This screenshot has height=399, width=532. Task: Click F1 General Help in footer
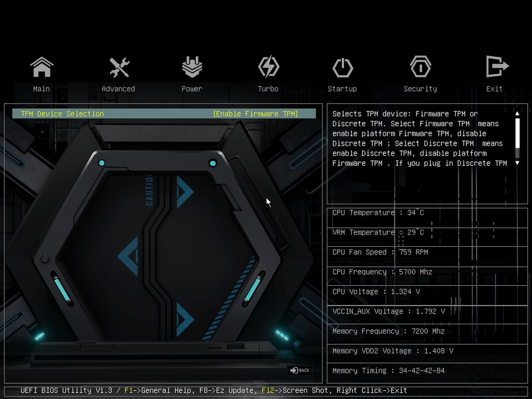[x=159, y=391]
